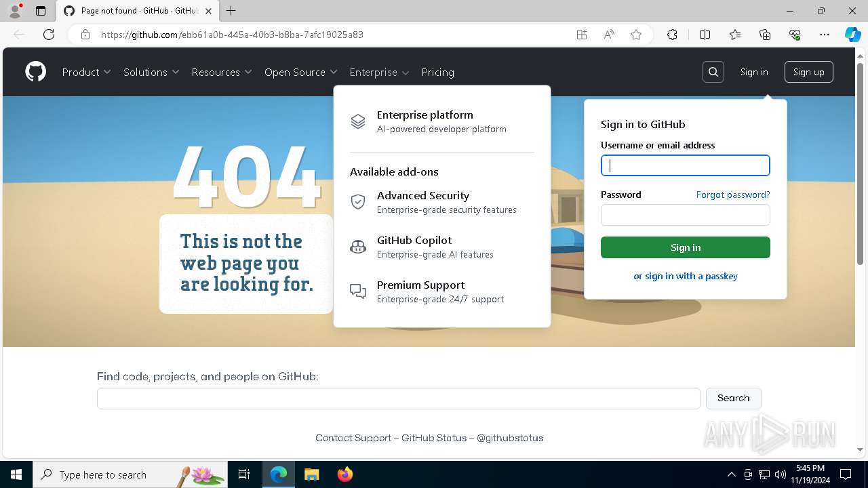Screen dimensions: 868x488
Task: Open the GitHub Status link
Action: (434, 438)
